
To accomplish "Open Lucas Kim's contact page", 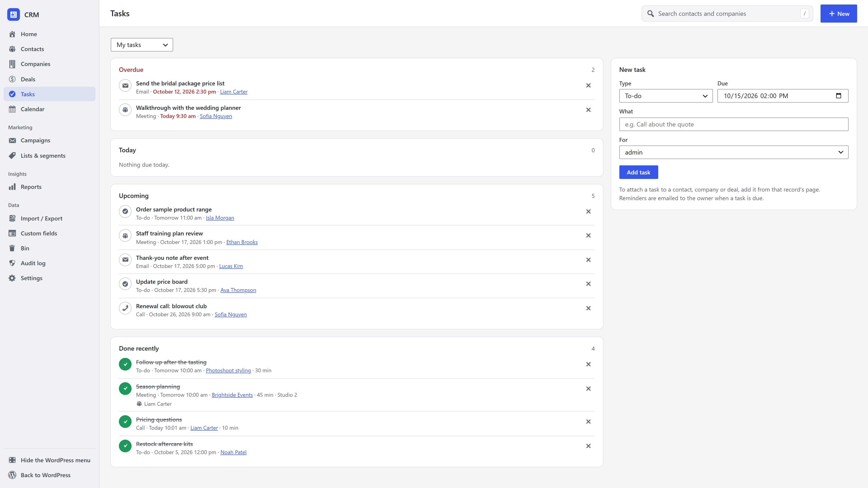I will (231, 266).
